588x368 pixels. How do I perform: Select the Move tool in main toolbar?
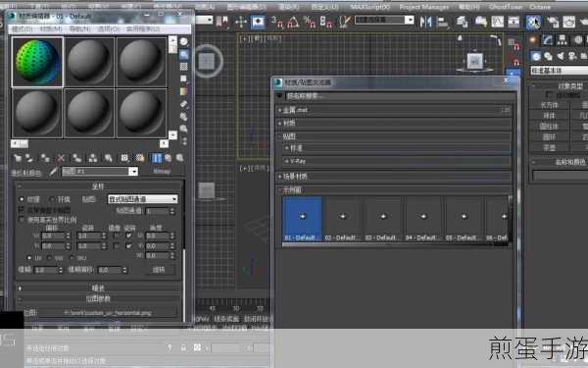click(x=241, y=23)
